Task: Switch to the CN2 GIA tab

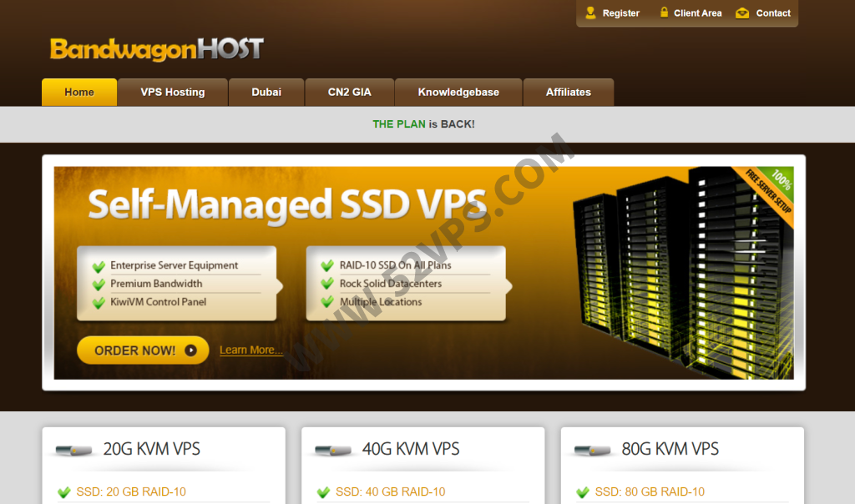Action: tap(350, 92)
